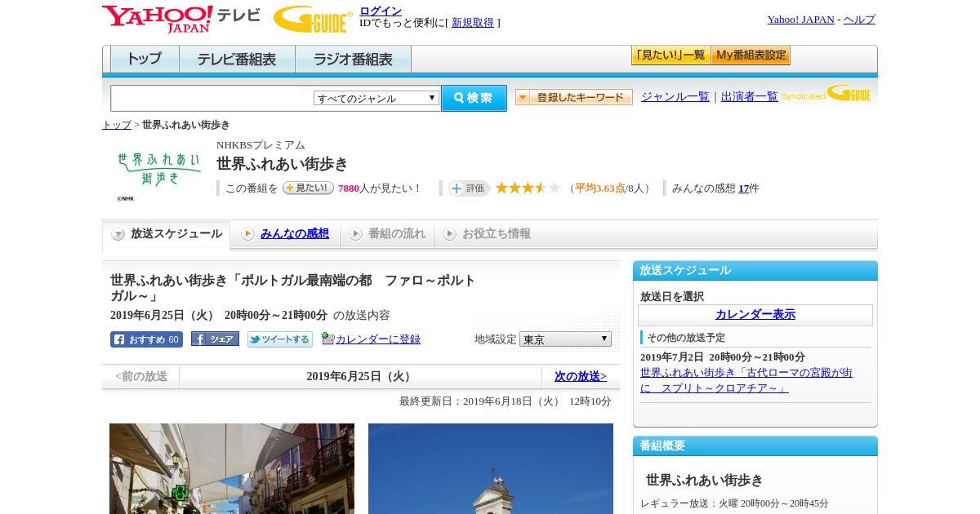The height and width of the screenshot is (514, 980).
Task: Open the ラジオ番組表 tab
Action: coord(353,60)
